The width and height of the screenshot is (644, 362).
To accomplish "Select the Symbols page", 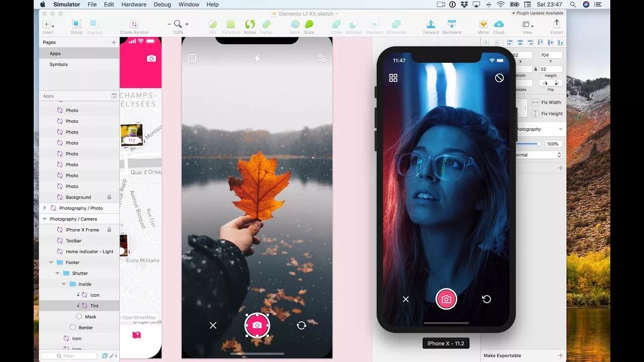I will pos(79,64).
